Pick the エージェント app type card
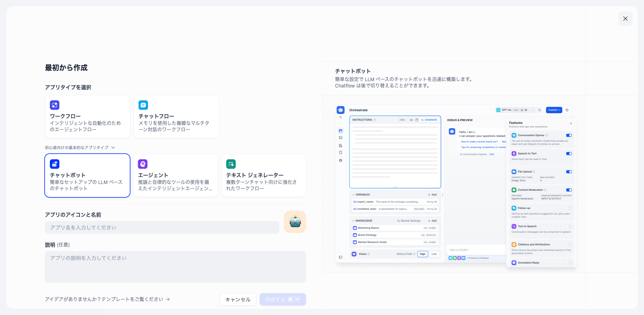The width and height of the screenshot is (644, 315). coord(176,175)
